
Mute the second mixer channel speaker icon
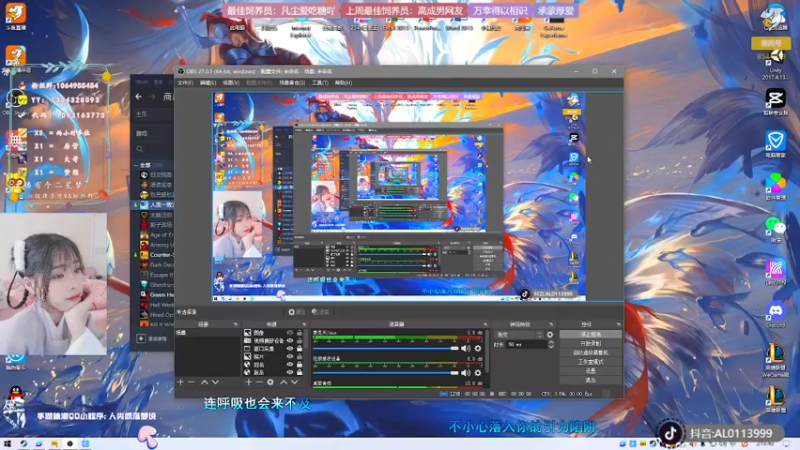tap(465, 373)
